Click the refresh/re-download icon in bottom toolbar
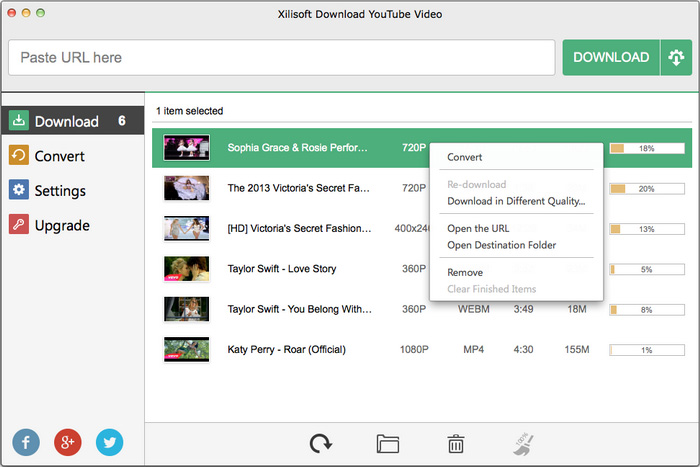Screen dimensions: 700x467 point(321,444)
